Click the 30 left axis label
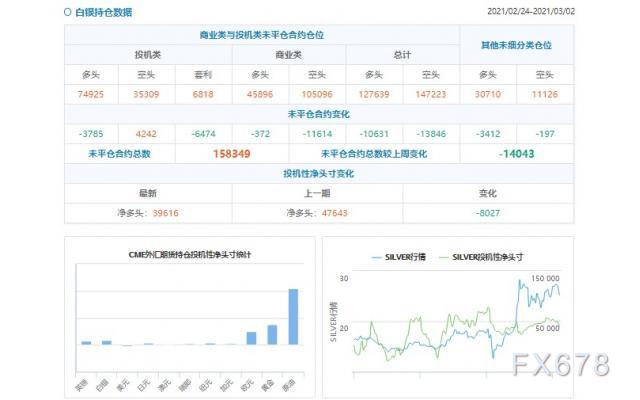640x400 pixels. (344, 278)
